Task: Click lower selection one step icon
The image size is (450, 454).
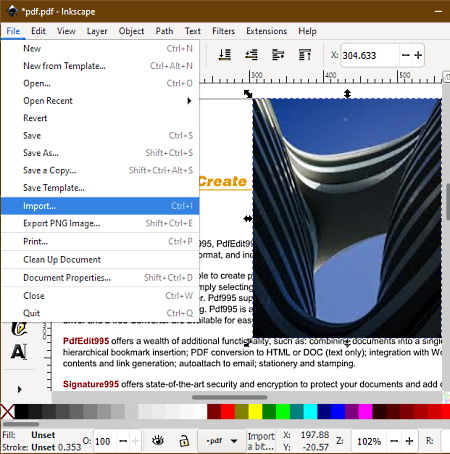Action: pos(251,55)
